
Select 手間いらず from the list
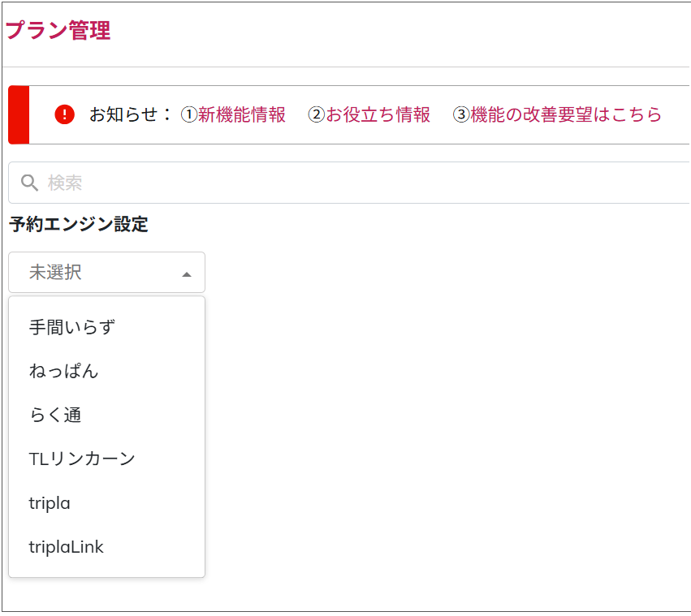(x=72, y=327)
